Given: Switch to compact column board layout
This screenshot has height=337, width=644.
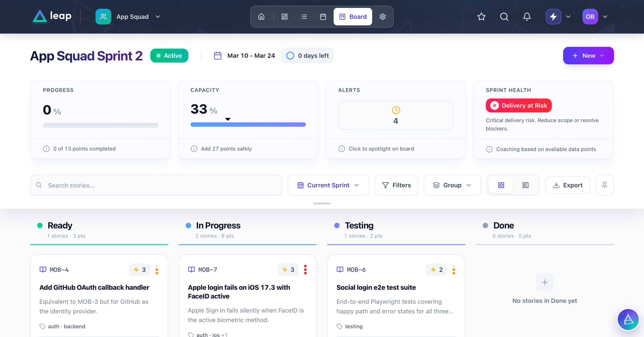Looking at the screenshot, I should (525, 185).
